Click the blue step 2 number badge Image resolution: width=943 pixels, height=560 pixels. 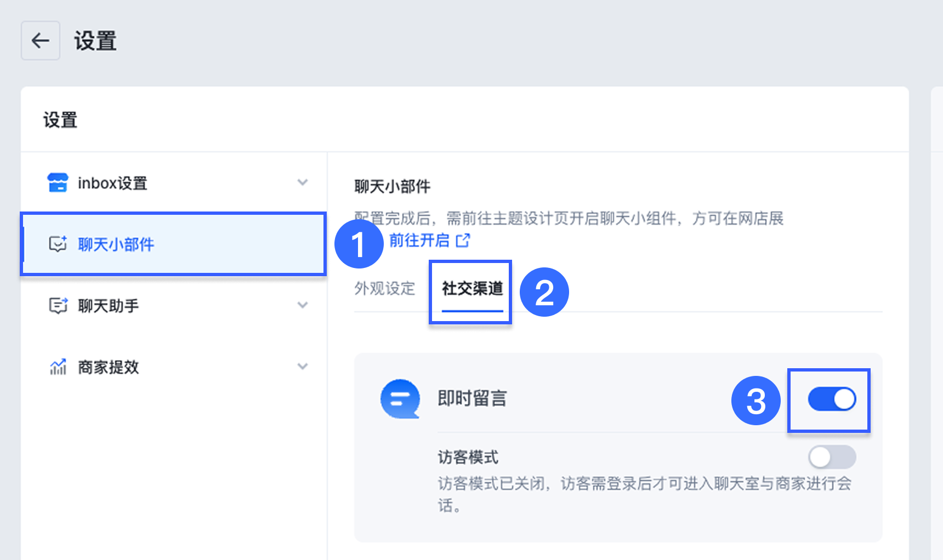(544, 292)
